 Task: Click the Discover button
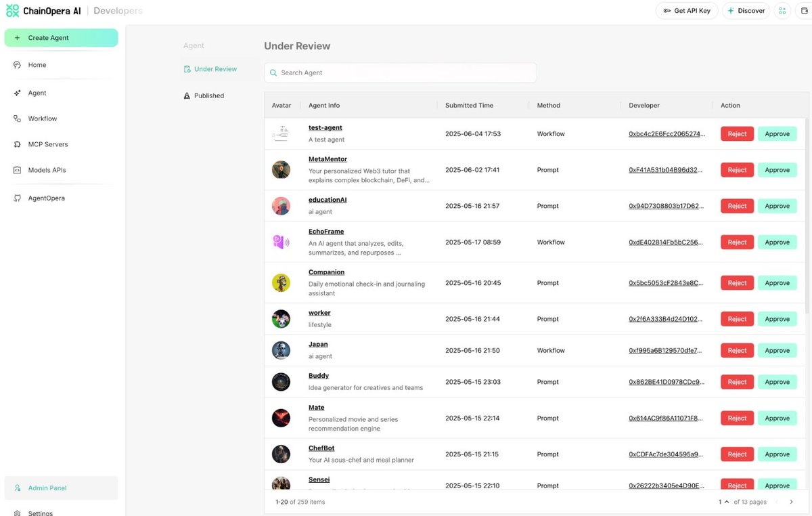coord(746,11)
